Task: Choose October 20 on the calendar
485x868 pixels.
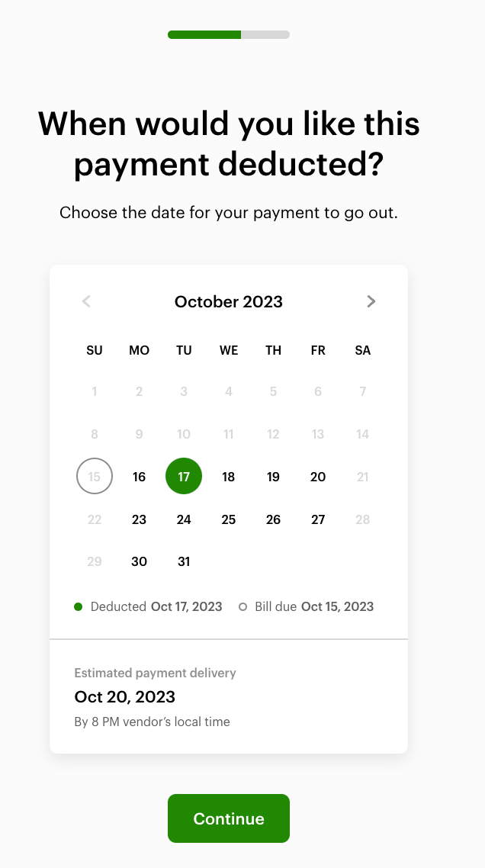Action: [x=318, y=476]
